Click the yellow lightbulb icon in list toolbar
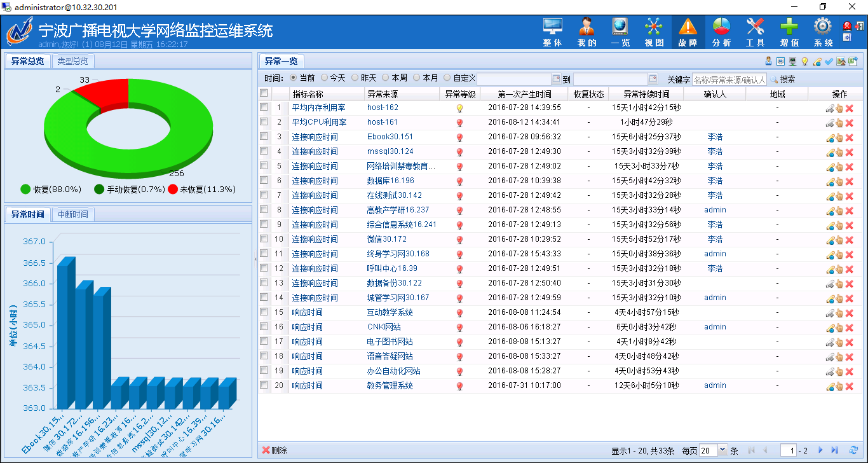 (804, 61)
